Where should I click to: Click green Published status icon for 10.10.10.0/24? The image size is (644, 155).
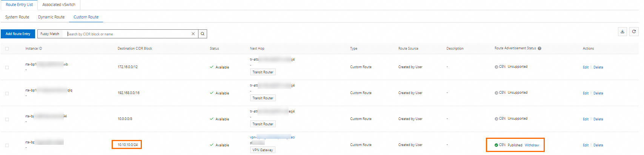coord(496,145)
